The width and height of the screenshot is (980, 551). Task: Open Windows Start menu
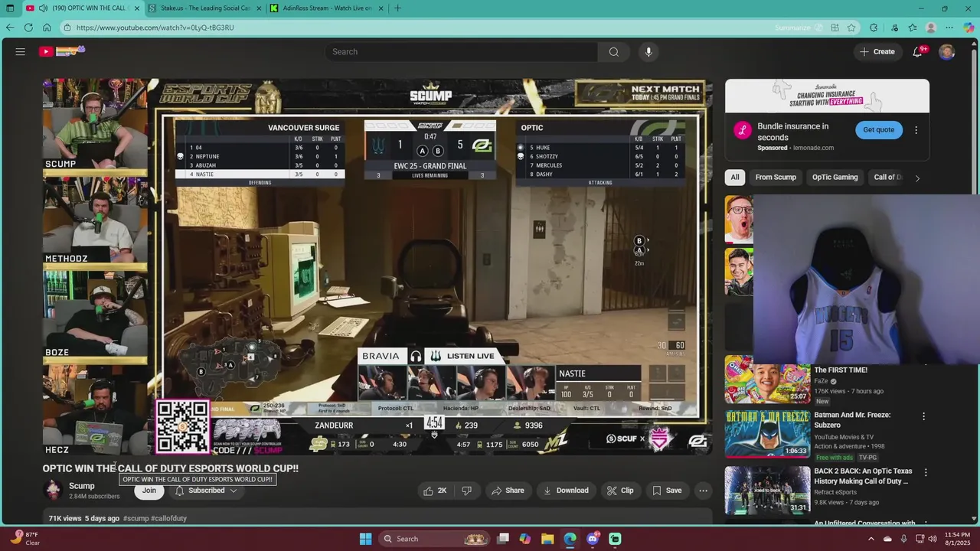pyautogui.click(x=365, y=539)
